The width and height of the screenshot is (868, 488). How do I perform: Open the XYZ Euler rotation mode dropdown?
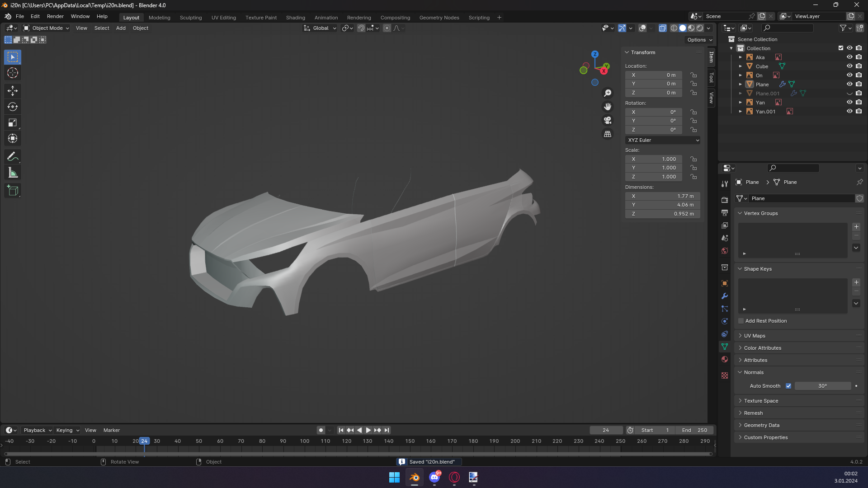point(663,140)
